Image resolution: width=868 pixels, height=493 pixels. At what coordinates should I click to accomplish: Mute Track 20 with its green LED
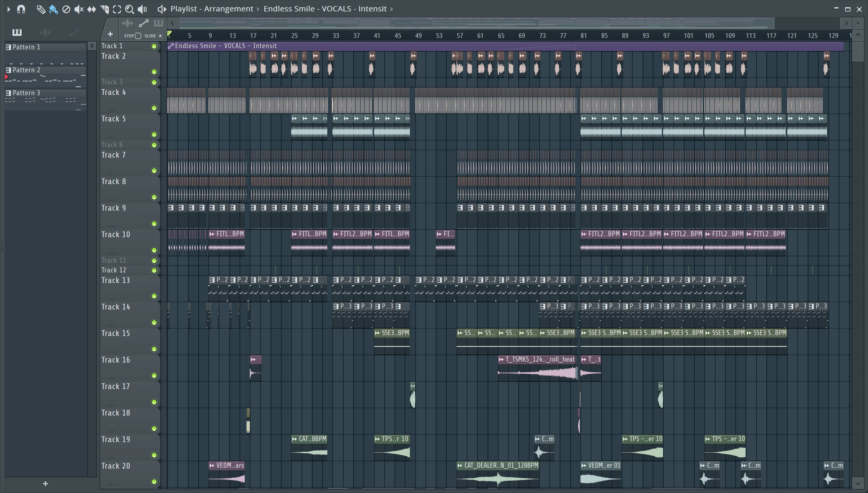[154, 482]
